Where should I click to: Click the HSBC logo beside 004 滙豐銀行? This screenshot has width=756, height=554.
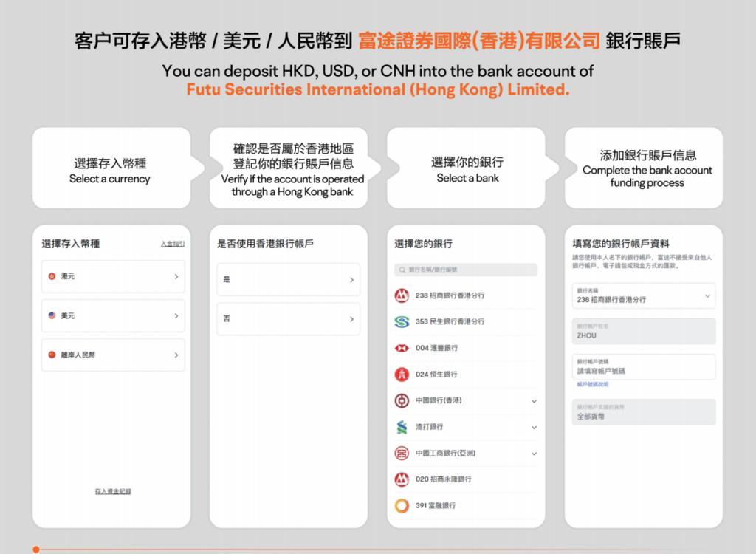click(x=402, y=348)
